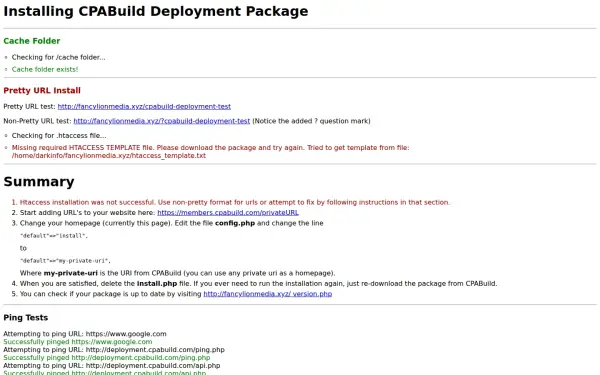Click '(Notice the added ? question mark)' note
Image resolution: width=600 pixels, height=375 pixels.
311,121
